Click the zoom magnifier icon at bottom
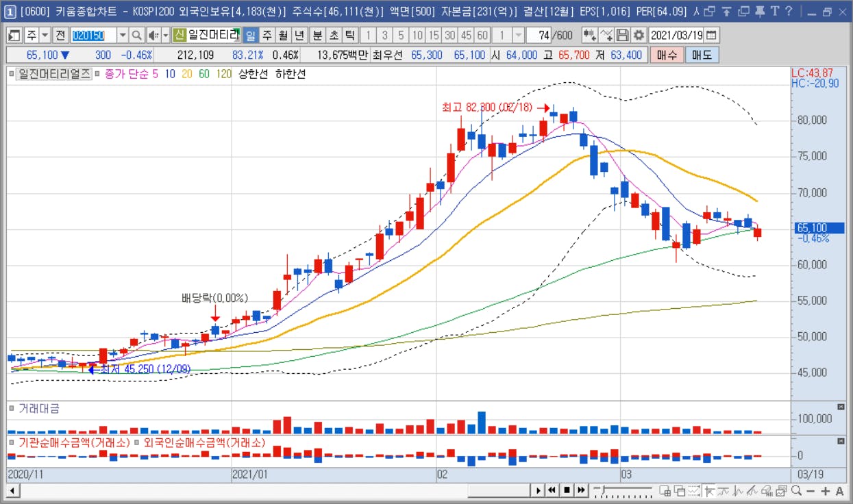This screenshot has height=504, width=853. (796, 490)
